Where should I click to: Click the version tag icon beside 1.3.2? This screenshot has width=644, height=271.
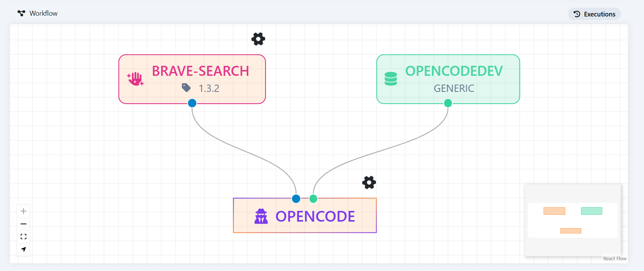coord(186,88)
